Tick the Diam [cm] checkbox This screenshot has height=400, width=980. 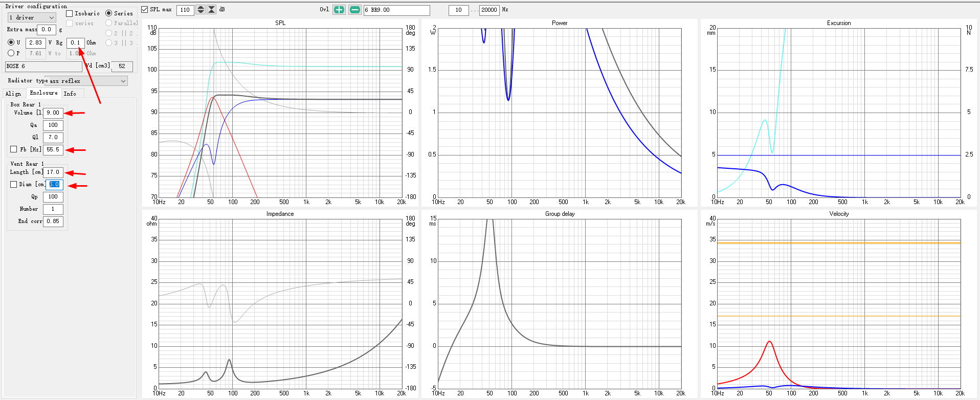(14, 184)
